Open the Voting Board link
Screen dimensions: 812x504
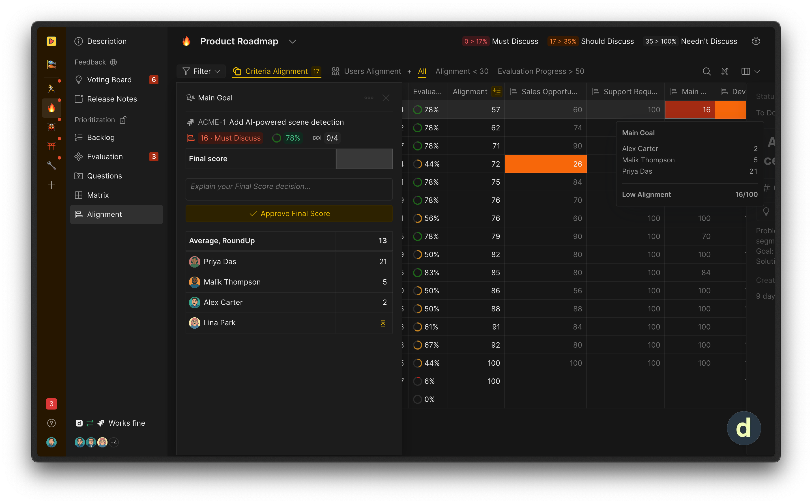(109, 80)
